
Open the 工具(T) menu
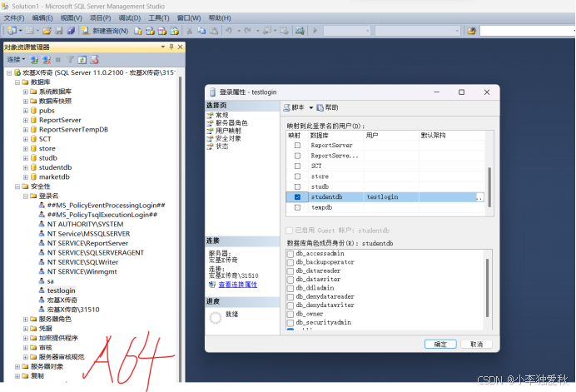click(159, 18)
